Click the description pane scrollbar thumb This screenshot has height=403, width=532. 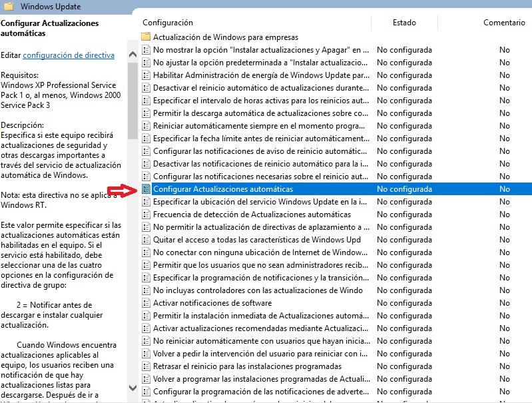point(133,101)
